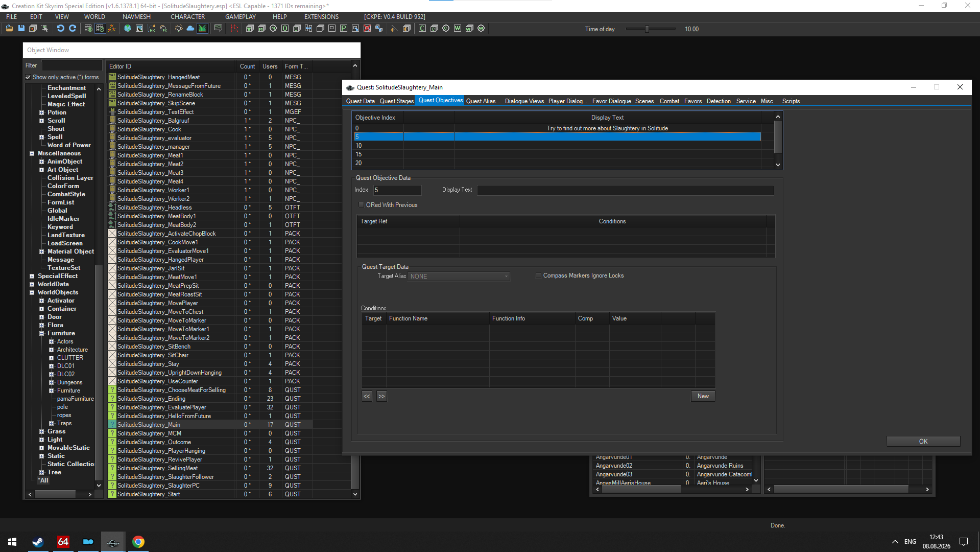Select the Keyword category in tree

60,227
